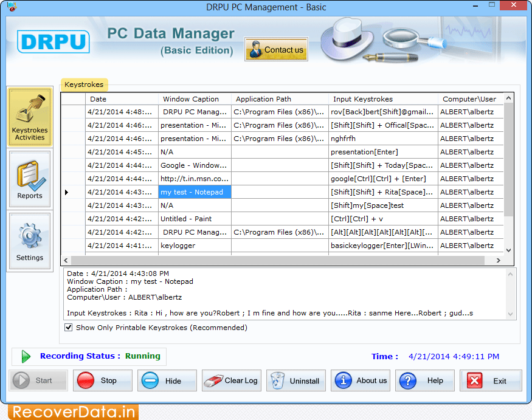The height and width of the screenshot is (420, 532).
Task: Select the 4/21/2014 4:41 date cell
Action: pyautogui.click(x=122, y=246)
